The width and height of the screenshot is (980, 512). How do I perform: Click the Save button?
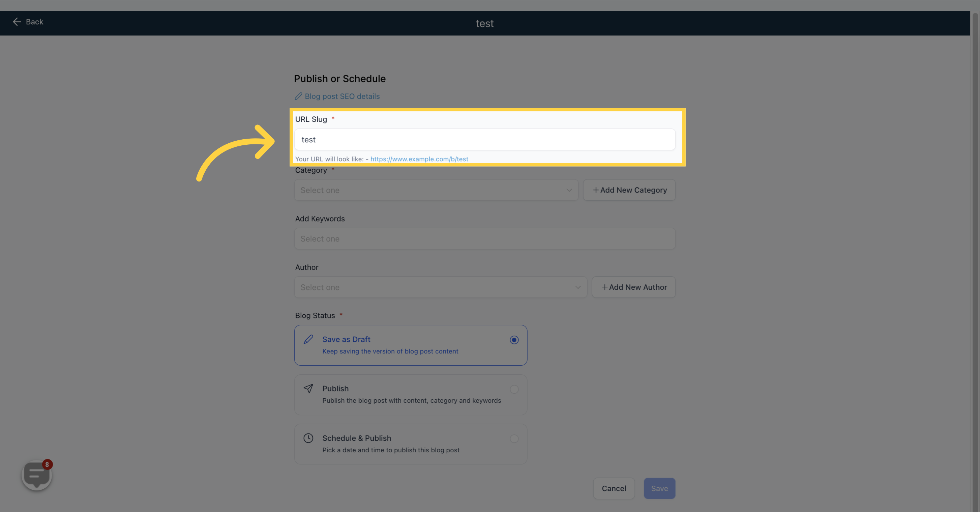tap(659, 488)
